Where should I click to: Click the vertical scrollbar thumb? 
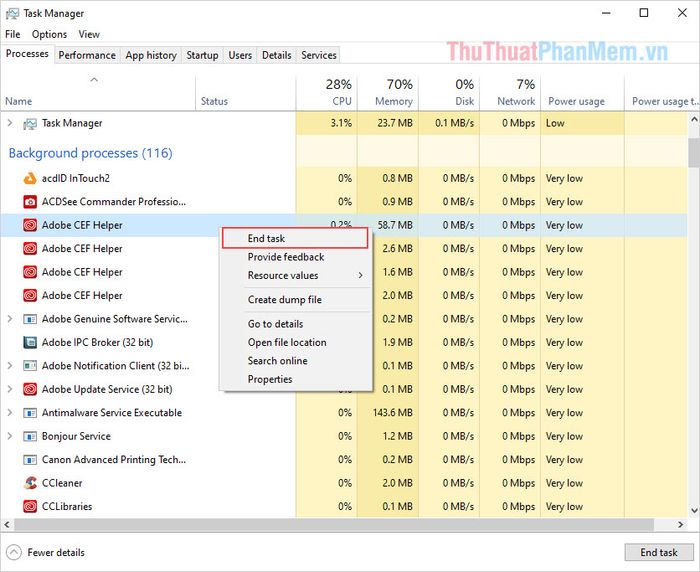694,152
